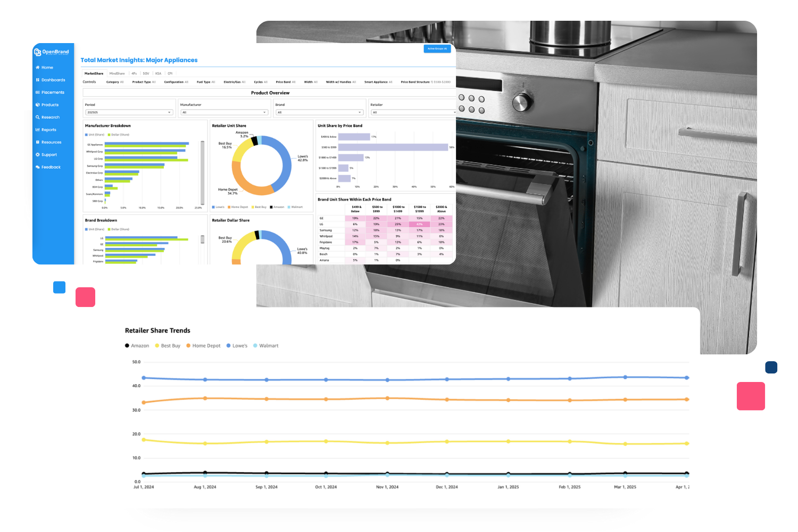Click the Home icon in the sidebar

38,68
